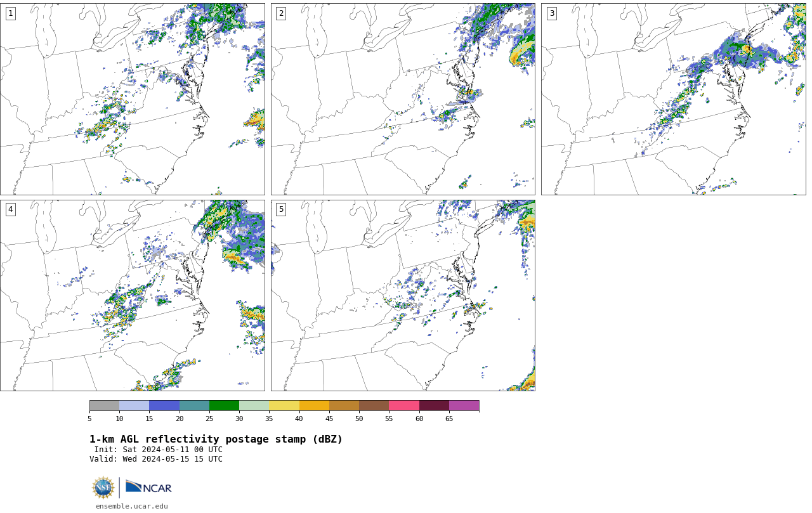Image resolution: width=812 pixels, height=513 pixels.
Task: Click the panel number label '2'
Action: [281, 13]
